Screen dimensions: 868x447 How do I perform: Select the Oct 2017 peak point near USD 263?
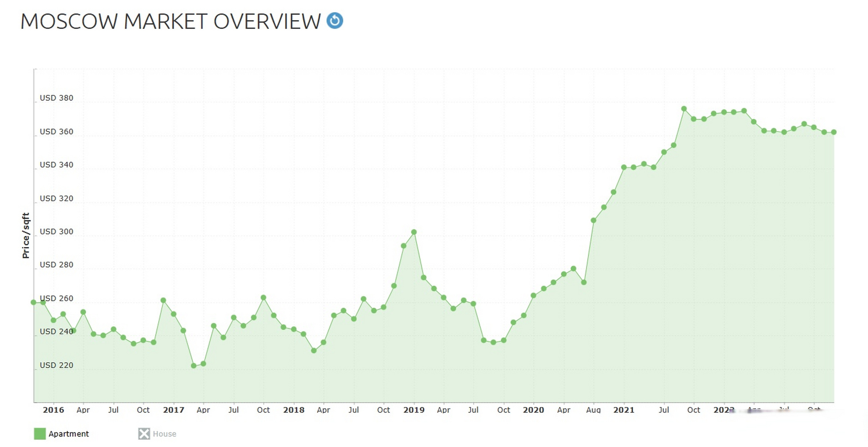pyautogui.click(x=264, y=298)
